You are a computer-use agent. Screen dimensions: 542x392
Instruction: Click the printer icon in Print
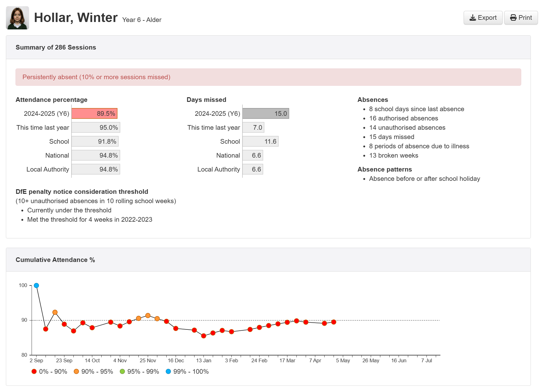pos(513,18)
